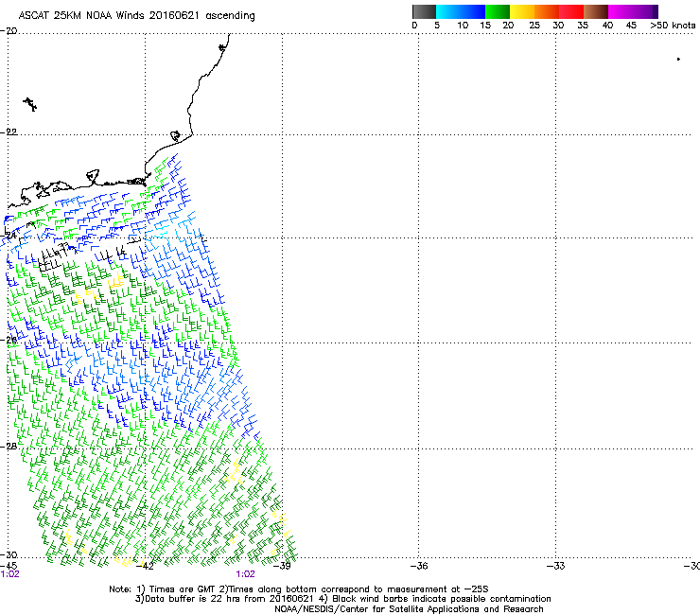700x615 pixels.
Task: Click the "15" legend scale label
Action: 485,26
